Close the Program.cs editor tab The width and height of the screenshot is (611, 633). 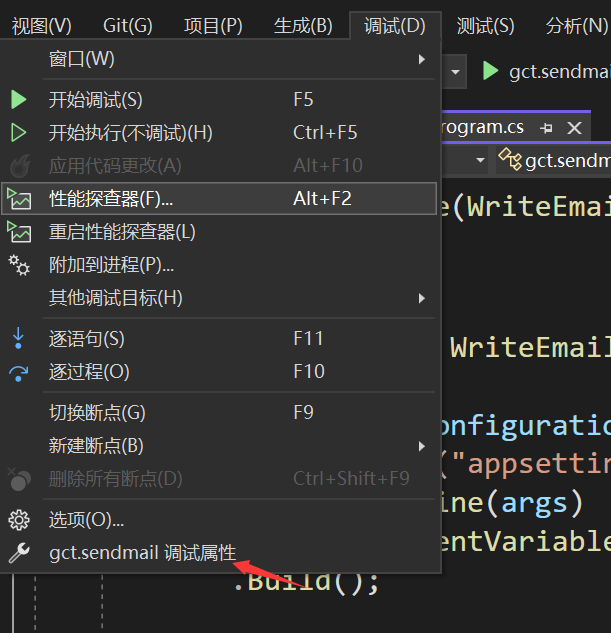click(574, 128)
